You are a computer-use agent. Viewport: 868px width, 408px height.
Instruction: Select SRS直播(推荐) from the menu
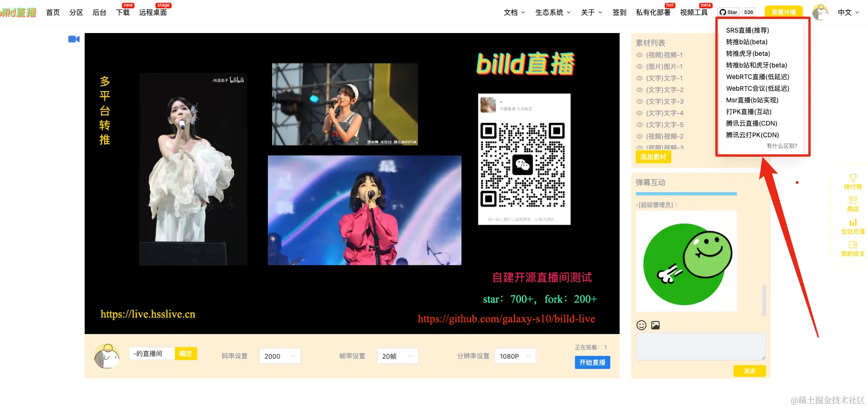click(748, 30)
